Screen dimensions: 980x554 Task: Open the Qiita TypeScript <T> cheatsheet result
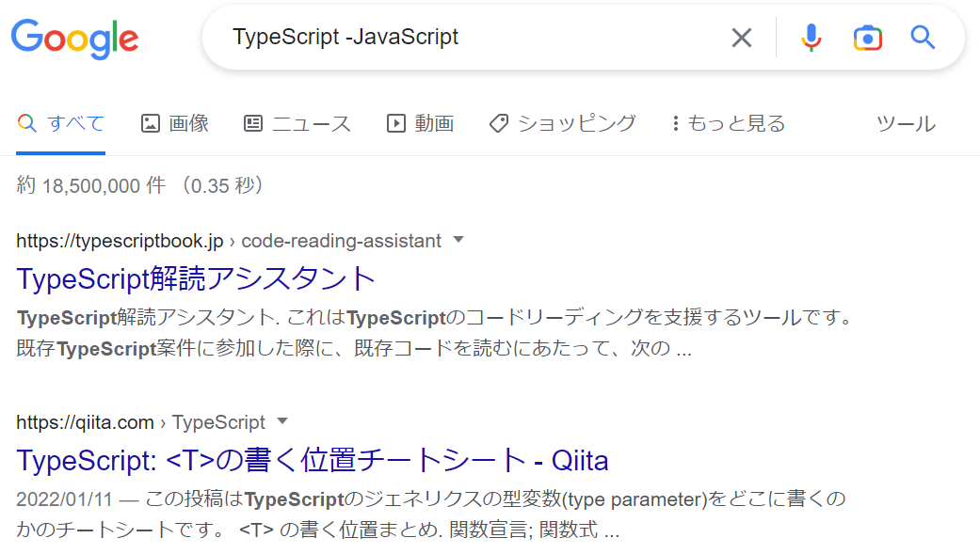click(312, 460)
